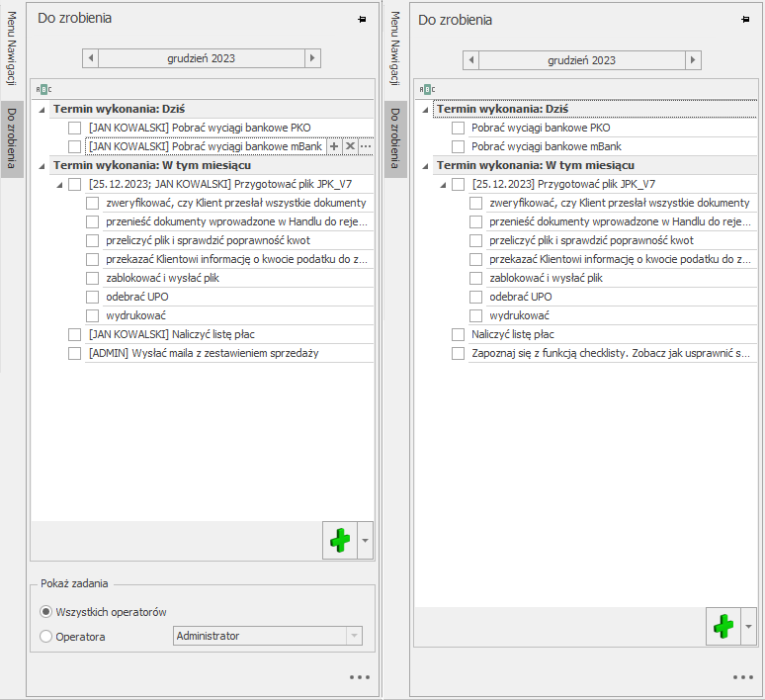Collapse left Przygotować plik JPK_V7 subtasks
Viewport: 765px width, 700px height.
[59, 185]
